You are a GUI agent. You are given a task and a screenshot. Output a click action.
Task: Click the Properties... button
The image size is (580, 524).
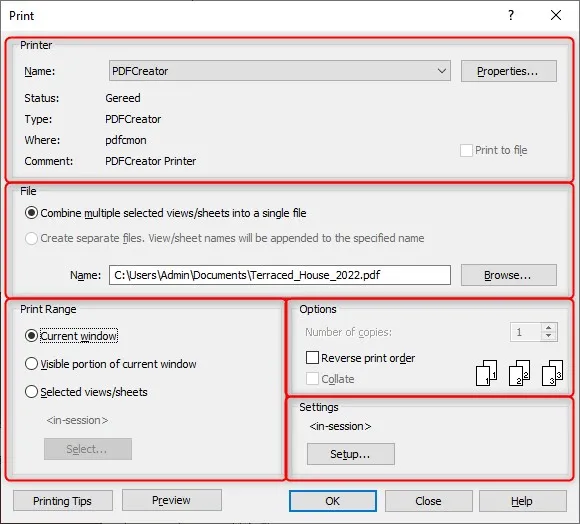click(509, 71)
